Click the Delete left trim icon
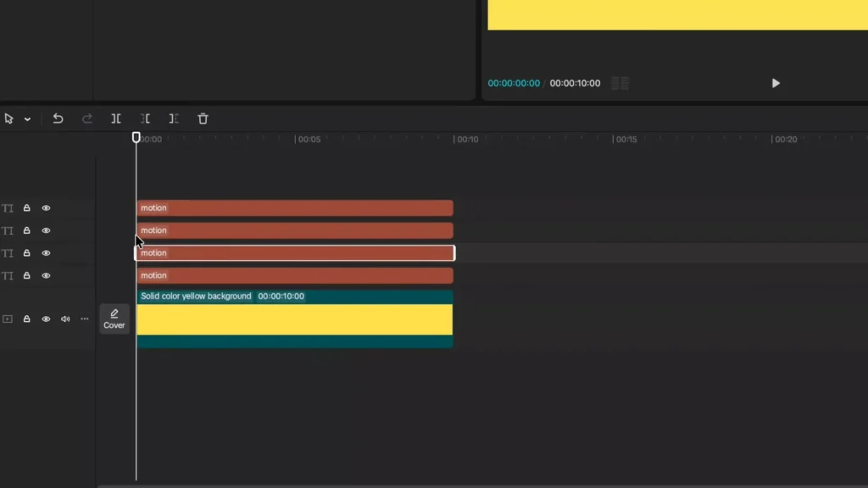Image resolution: width=868 pixels, height=488 pixels. [x=145, y=119]
